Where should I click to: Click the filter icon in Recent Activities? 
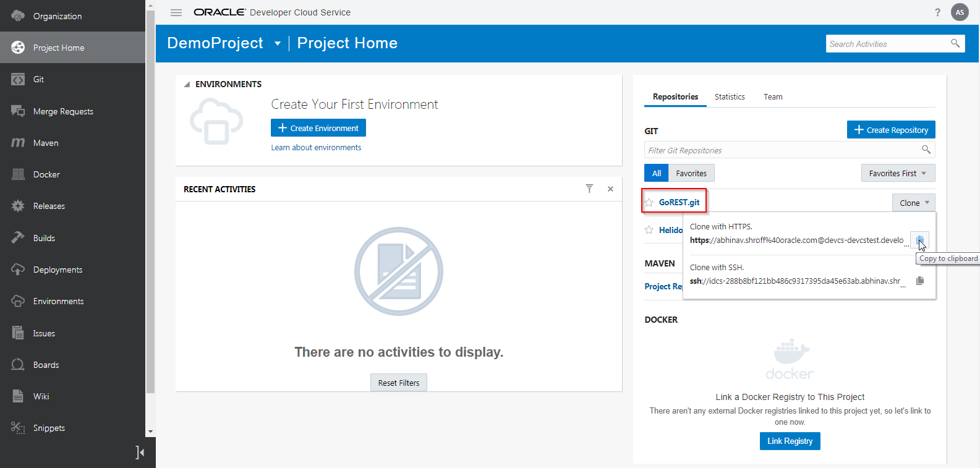click(x=589, y=189)
